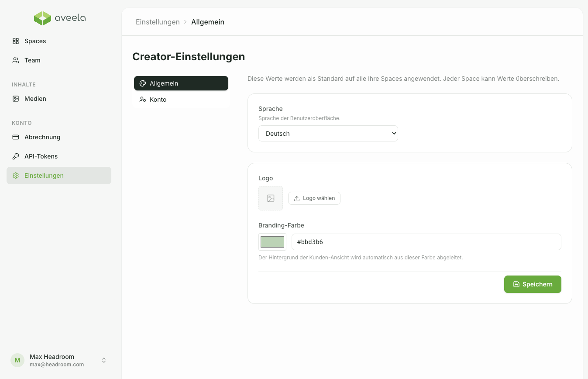The image size is (588, 379).
Task: Click the Branding-Farbe label
Action: coord(281,225)
